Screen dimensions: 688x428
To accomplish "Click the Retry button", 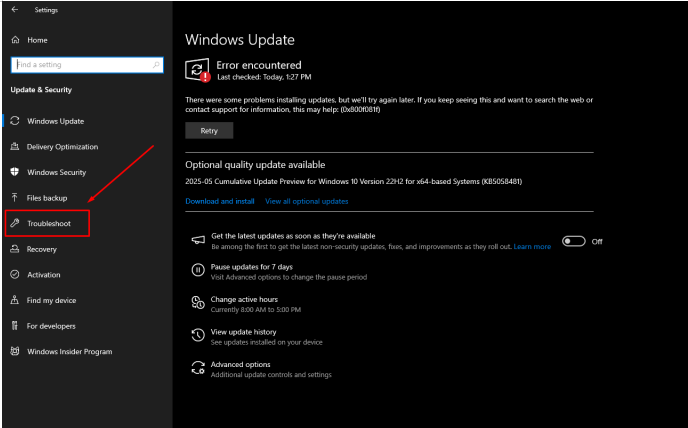I will [x=209, y=130].
